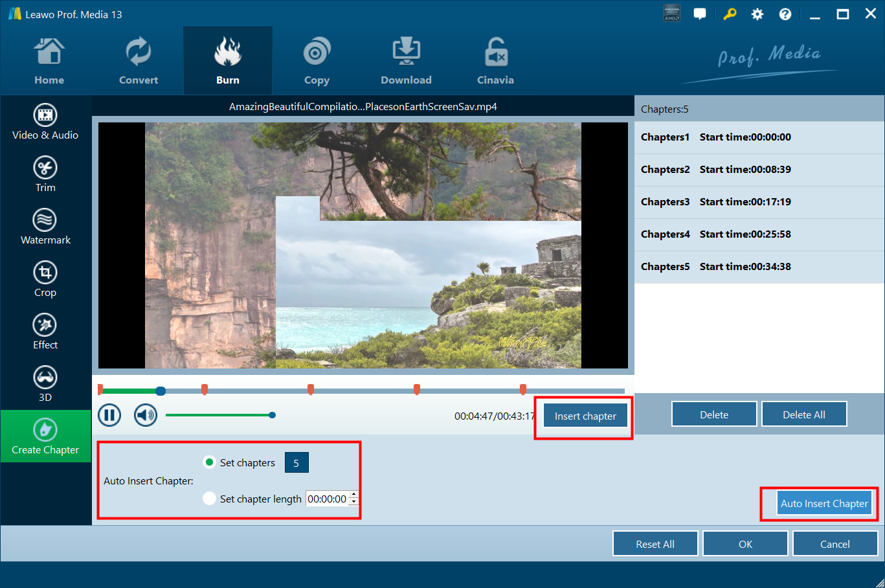Viewport: 885px width, 588px height.
Task: Select Chapters4 starting at 00:25:58
Action: tap(759, 234)
